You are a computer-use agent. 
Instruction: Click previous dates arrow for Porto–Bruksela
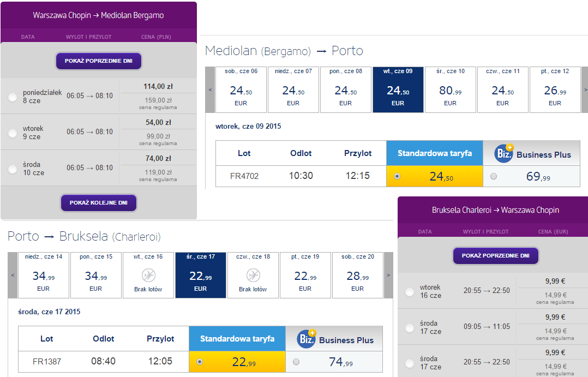click(13, 275)
